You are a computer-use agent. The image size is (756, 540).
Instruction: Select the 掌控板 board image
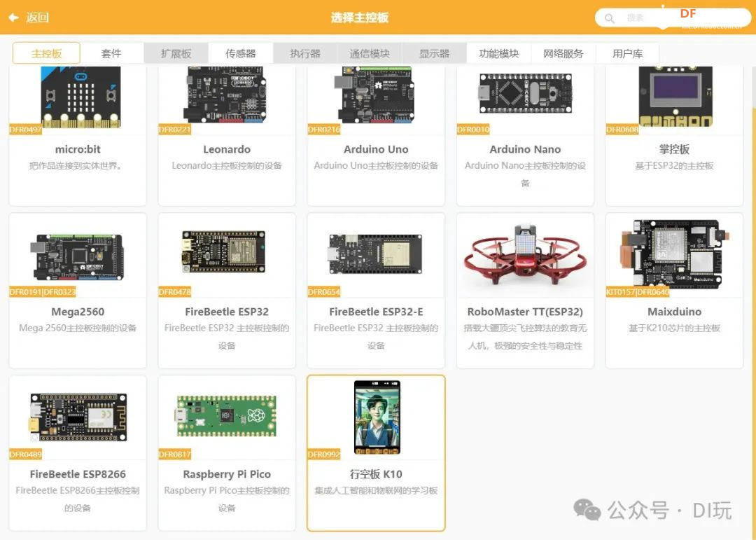coord(675,97)
